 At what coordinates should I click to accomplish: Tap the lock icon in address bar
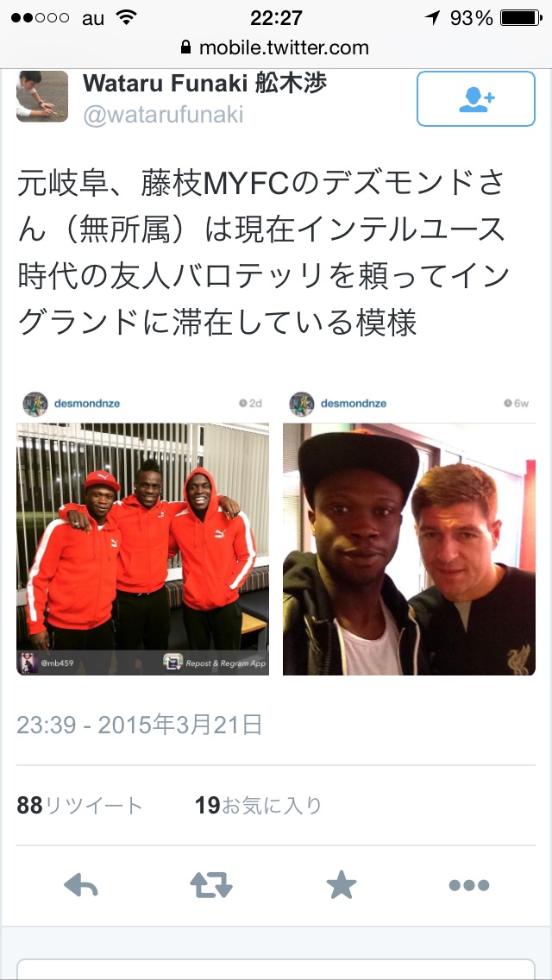click(185, 47)
